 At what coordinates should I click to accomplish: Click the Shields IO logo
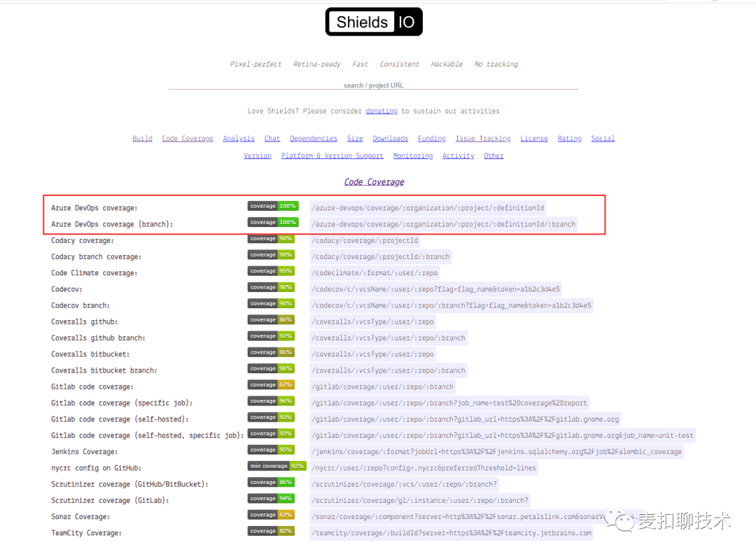374,22
